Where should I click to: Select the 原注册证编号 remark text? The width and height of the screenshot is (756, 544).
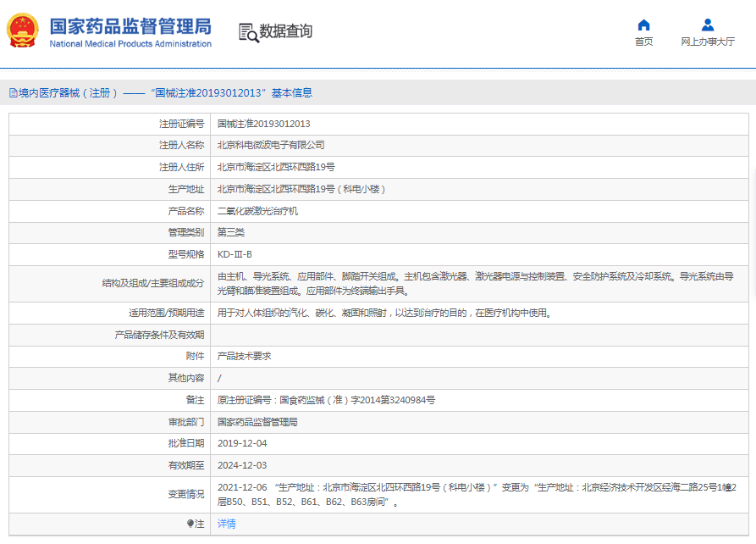[327, 400]
